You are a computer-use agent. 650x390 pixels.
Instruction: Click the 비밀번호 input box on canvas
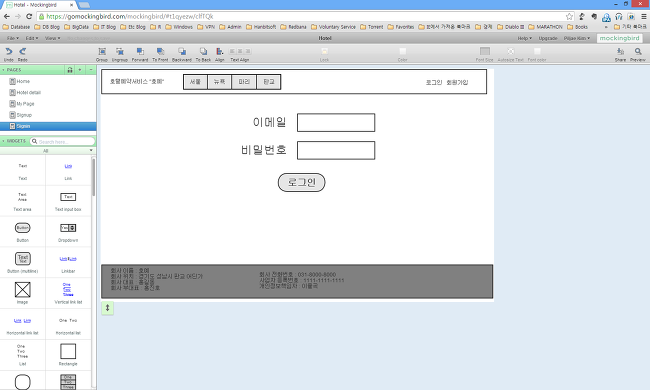click(336, 150)
